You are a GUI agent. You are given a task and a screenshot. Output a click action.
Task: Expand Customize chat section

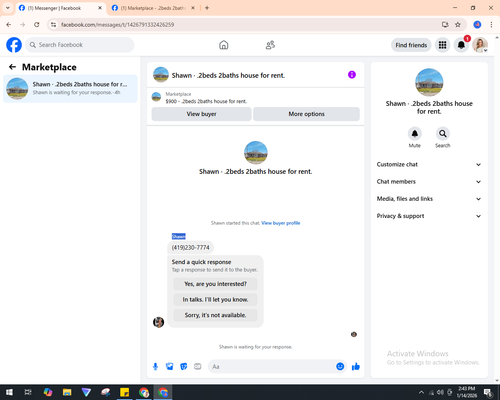pyautogui.click(x=429, y=164)
